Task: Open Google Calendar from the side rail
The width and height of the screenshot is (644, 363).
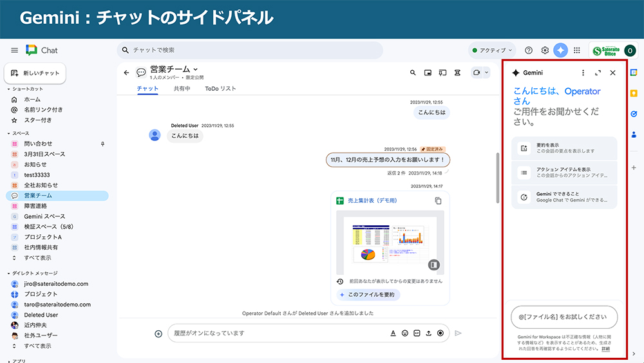Action: (634, 73)
